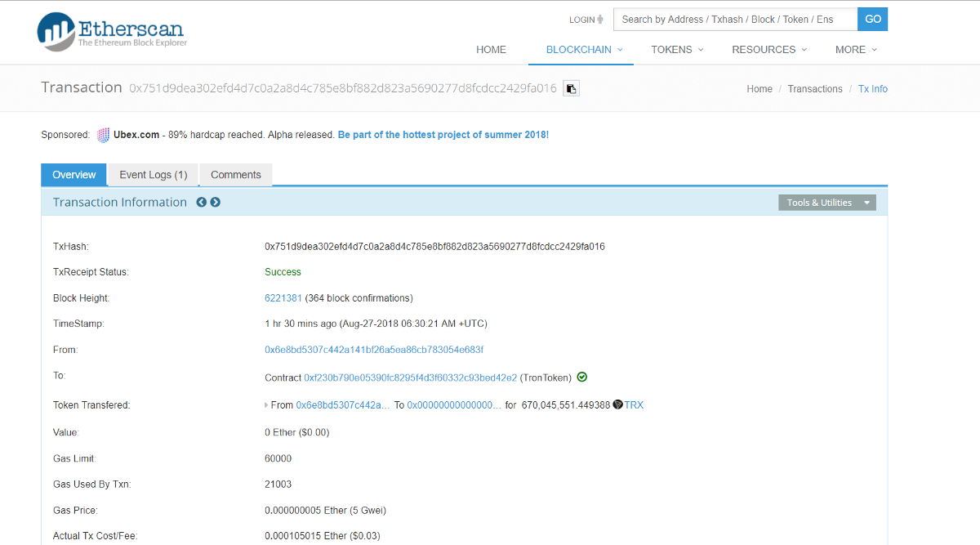The width and height of the screenshot is (980, 545).
Task: Open the token sender 0x6e8bd5307c442a... link
Action: 343,405
